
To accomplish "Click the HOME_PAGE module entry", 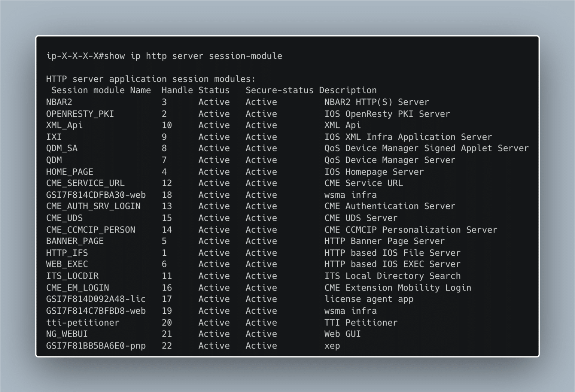I will pos(69,171).
